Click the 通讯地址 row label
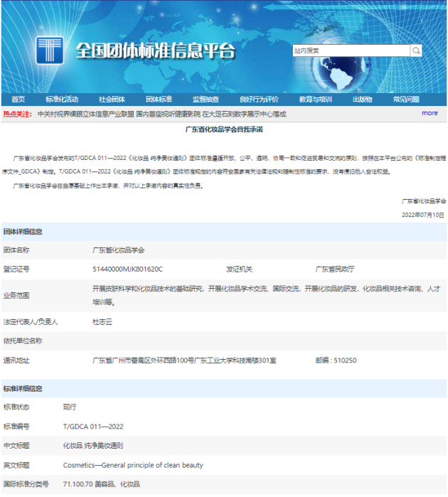The width and height of the screenshot is (448, 497). tap(16, 360)
